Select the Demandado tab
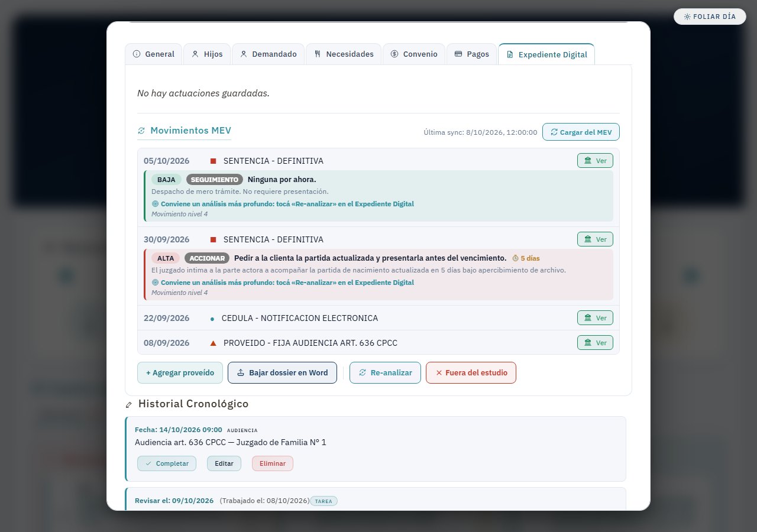Viewport: 757px width, 532px height. coord(268,54)
